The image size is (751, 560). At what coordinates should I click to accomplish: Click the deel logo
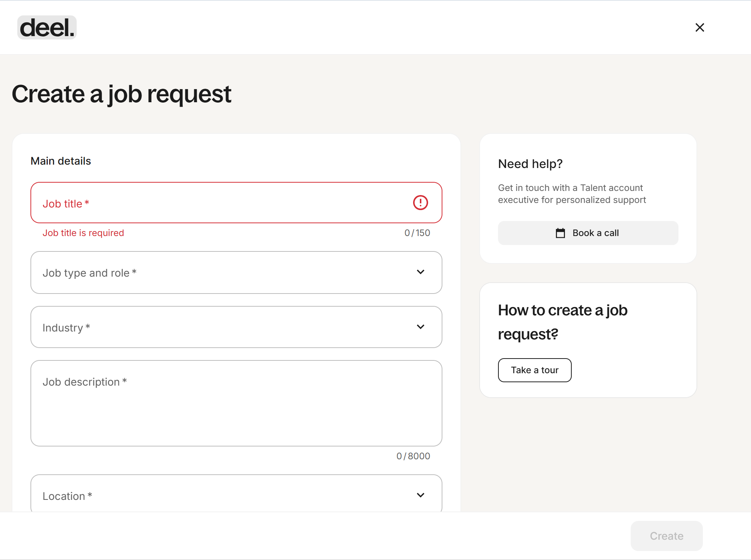tap(47, 28)
